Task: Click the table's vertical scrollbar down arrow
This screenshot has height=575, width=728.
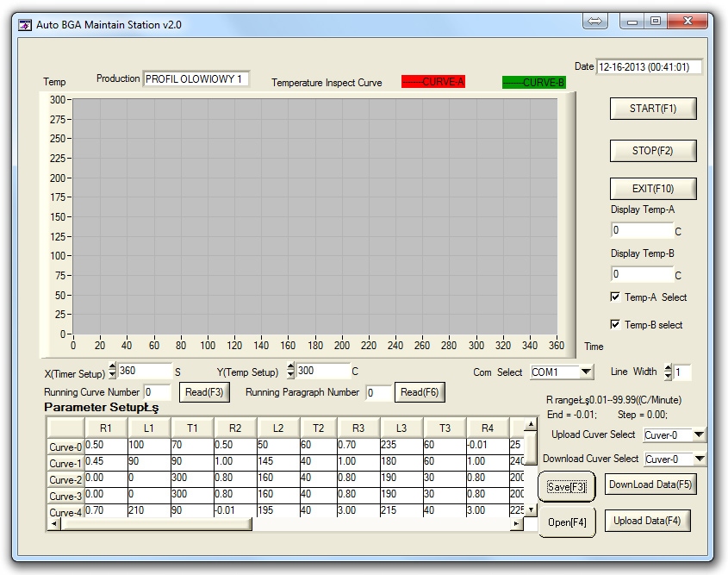Action: pyautogui.click(x=531, y=510)
